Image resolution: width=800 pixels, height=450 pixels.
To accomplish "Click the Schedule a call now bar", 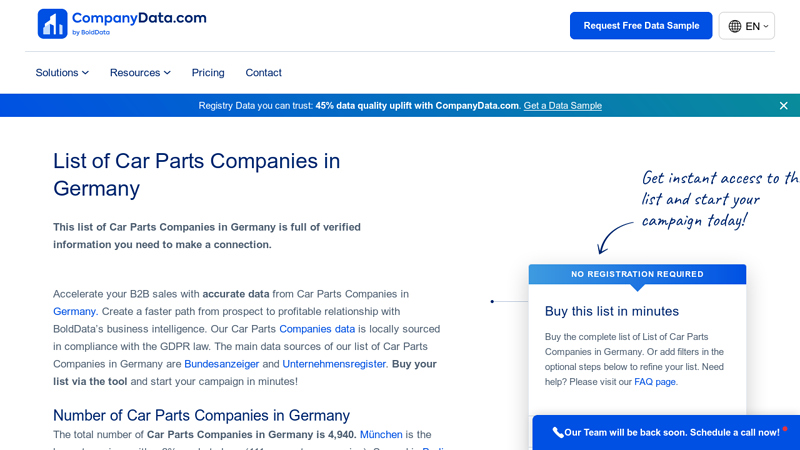I will tap(666, 433).
